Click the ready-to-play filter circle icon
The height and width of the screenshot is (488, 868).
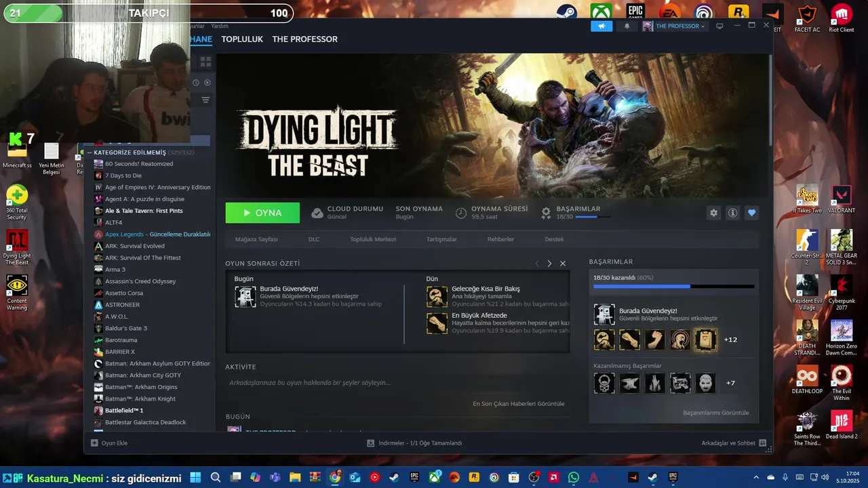pyautogui.click(x=208, y=83)
